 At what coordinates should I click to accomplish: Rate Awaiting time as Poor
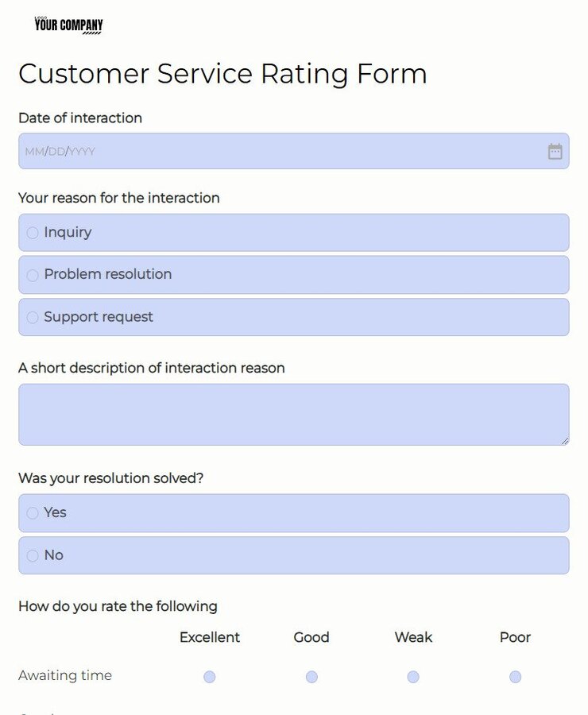[x=514, y=676]
